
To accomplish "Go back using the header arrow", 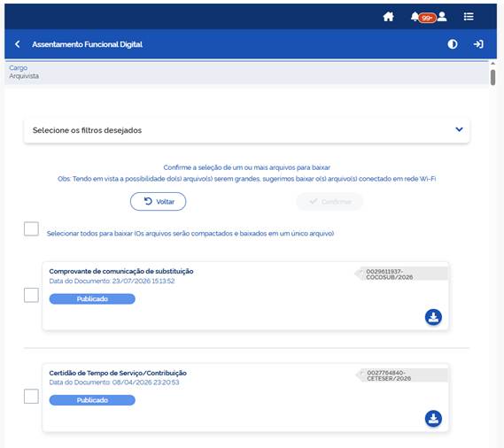I will click(18, 44).
